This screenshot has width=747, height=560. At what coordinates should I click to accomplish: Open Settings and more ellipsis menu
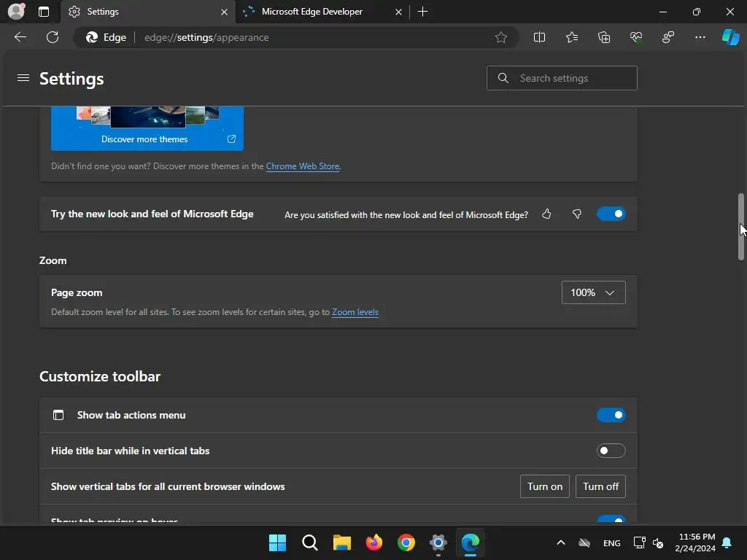coord(700,37)
